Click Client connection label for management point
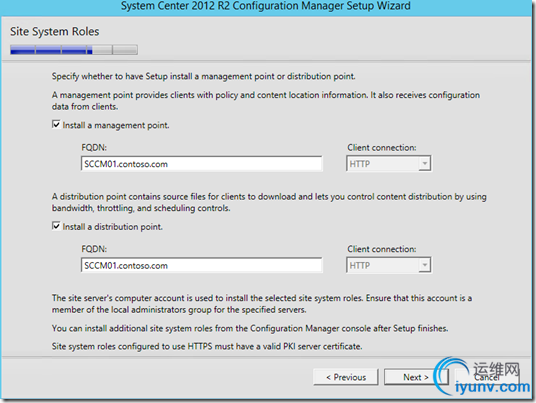Image resolution: width=536 pixels, height=403 pixels. pos(382,147)
